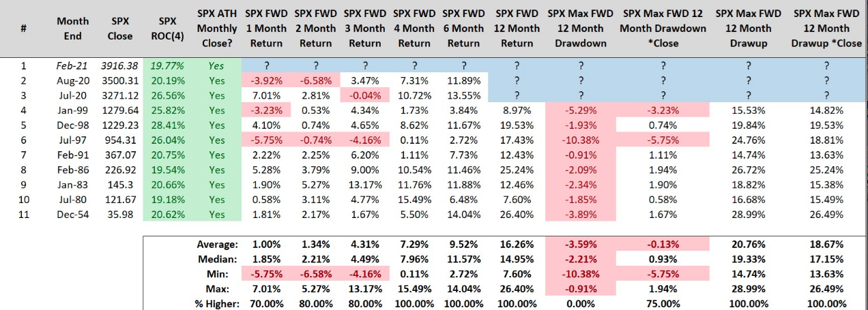Click the -6.58% 2-month return cell for Aug-20
The height and width of the screenshot is (310, 868).
coord(315,81)
